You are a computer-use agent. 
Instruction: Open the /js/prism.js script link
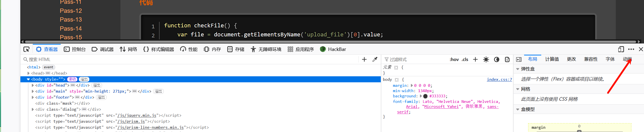coord(131,121)
